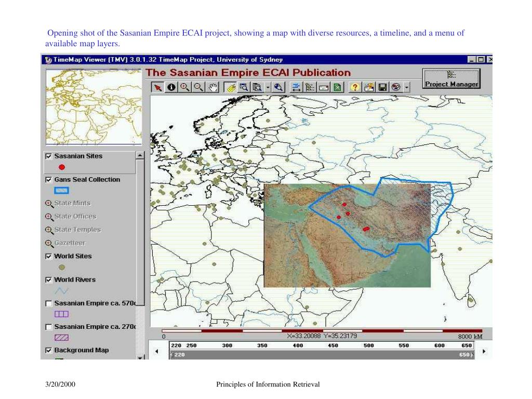The height and width of the screenshot is (399, 532).
Task: Toggle the yellow label tag tool
Action: 230,87
